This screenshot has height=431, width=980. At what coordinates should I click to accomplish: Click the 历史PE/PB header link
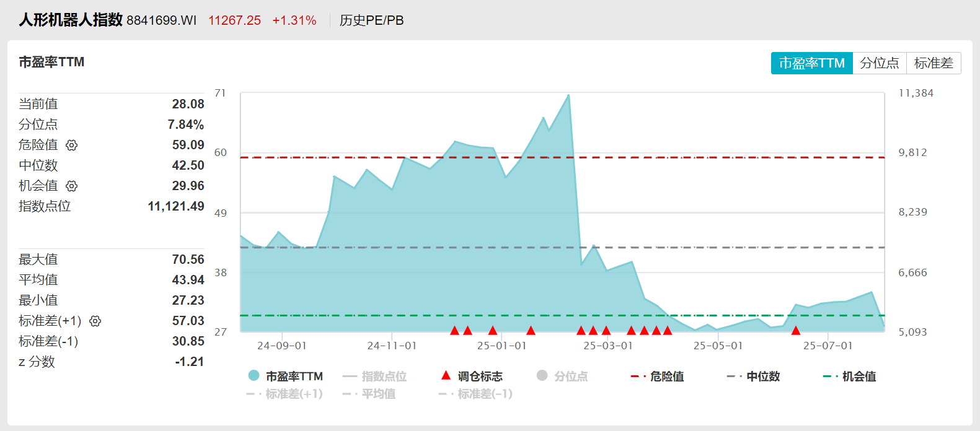coord(371,20)
